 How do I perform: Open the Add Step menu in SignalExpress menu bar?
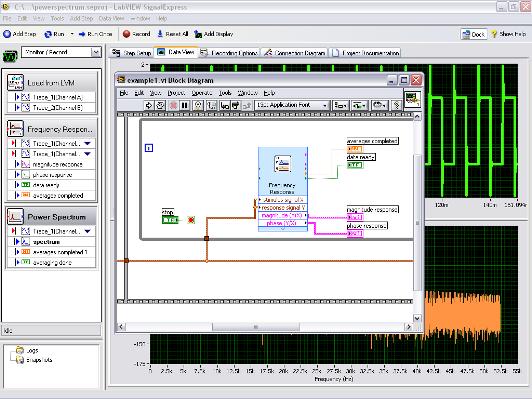(x=81, y=18)
